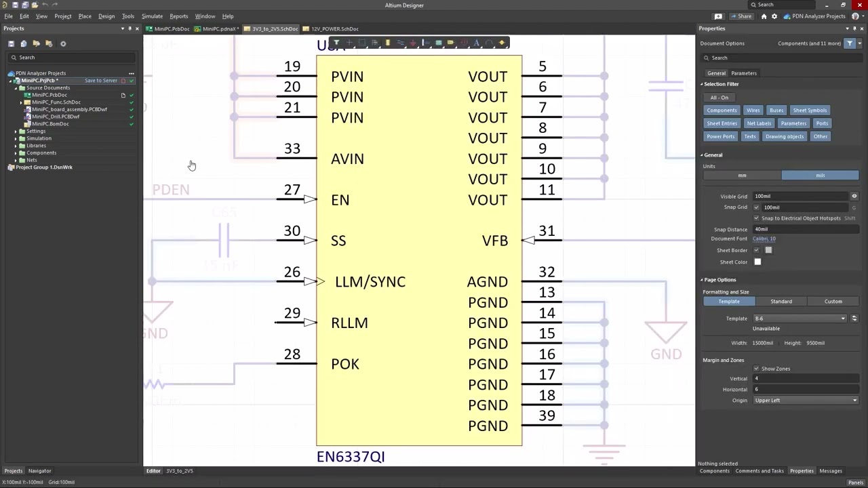The width and height of the screenshot is (868, 488).
Task: Expand the Libraries tree folder
Action: pos(16,146)
